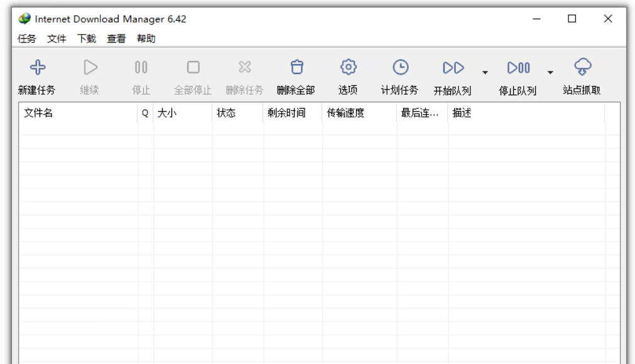This screenshot has width=635, height=364.
Task: Start the queue with 开始队列 icon
Action: click(x=453, y=67)
